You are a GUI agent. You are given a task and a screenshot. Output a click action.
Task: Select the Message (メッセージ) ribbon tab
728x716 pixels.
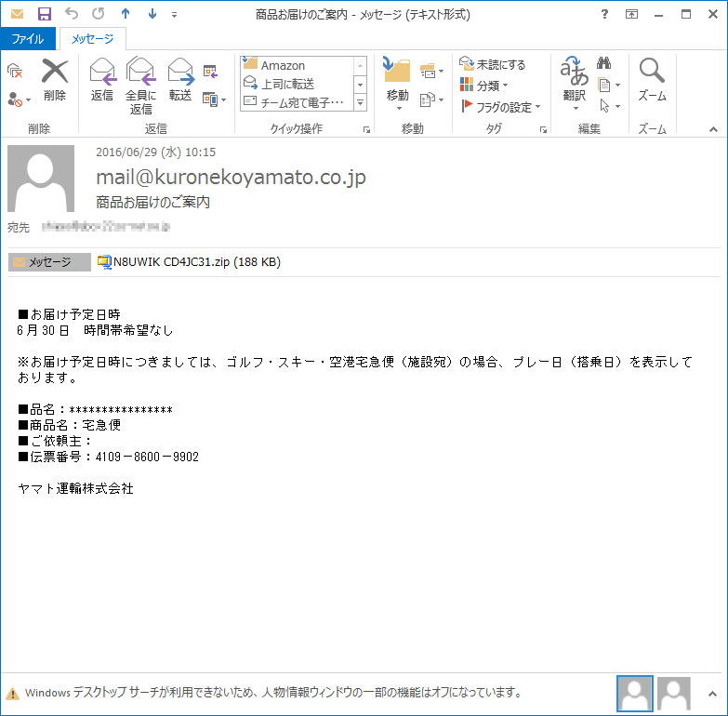[x=92, y=39]
